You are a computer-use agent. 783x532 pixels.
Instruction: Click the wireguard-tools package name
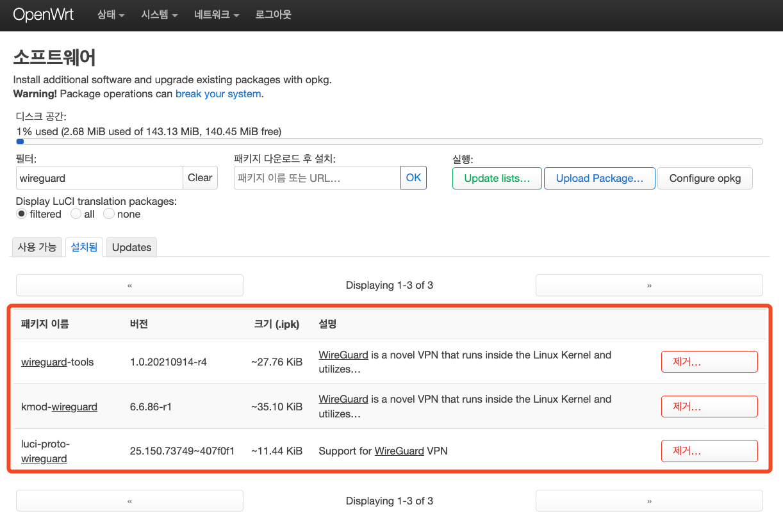click(x=58, y=362)
